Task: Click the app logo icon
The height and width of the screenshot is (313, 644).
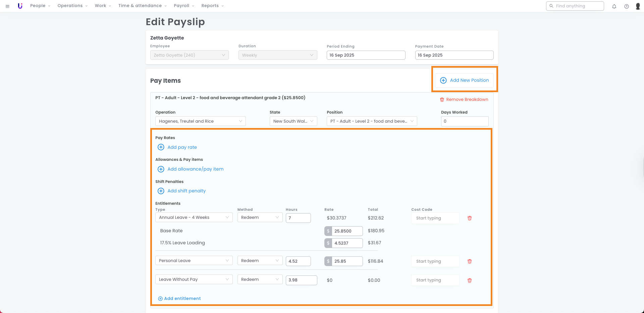Action: (20, 6)
